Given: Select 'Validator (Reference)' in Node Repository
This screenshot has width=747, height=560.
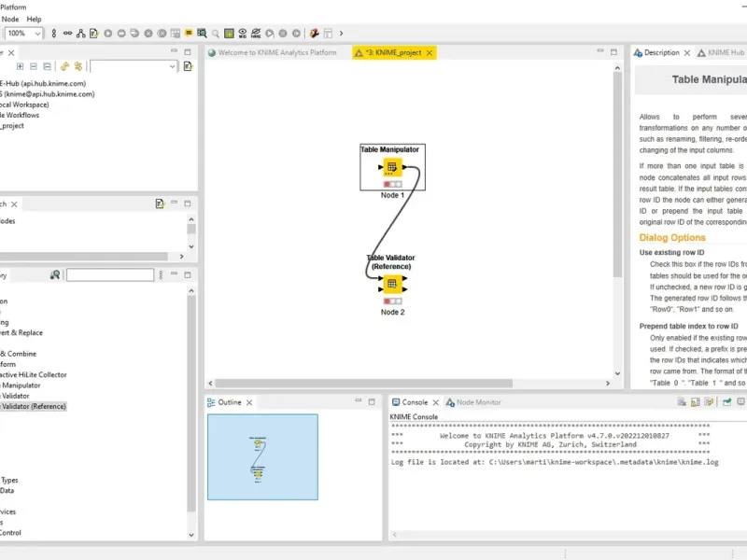Looking at the screenshot, I should (x=33, y=406).
